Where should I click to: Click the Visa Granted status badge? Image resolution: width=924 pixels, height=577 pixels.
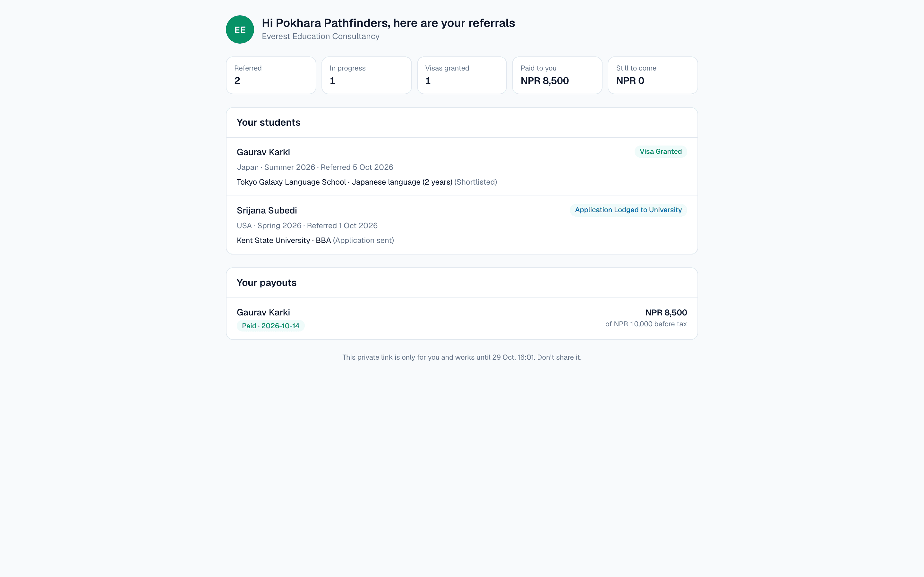(661, 152)
